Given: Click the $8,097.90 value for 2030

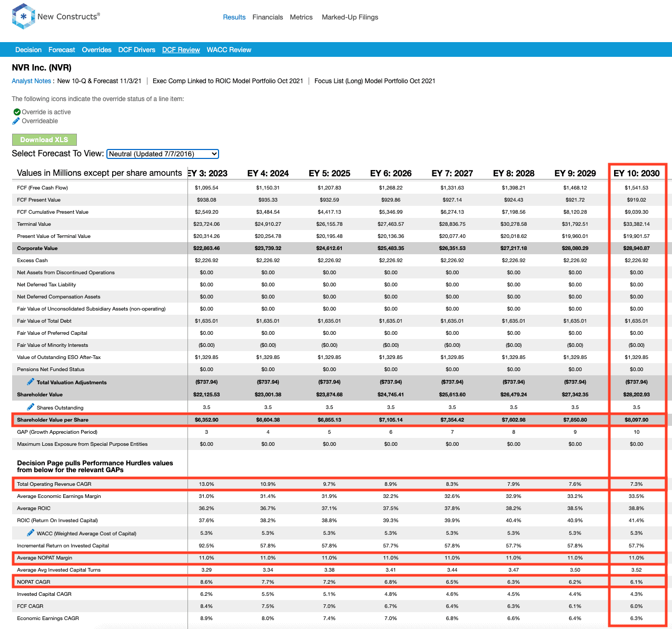Looking at the screenshot, I should [637, 420].
